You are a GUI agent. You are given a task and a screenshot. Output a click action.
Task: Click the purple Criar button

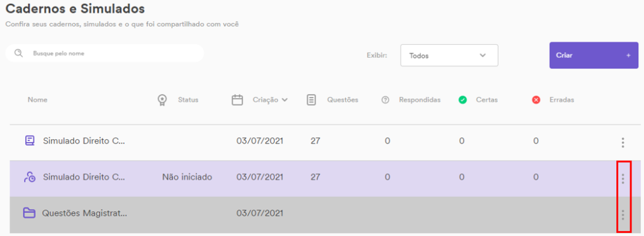click(x=594, y=55)
